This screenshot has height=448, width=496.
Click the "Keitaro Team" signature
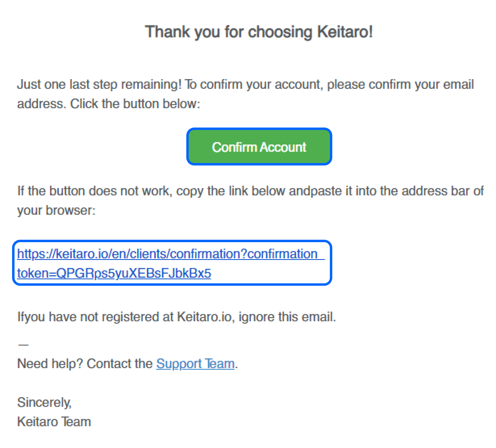(x=54, y=422)
